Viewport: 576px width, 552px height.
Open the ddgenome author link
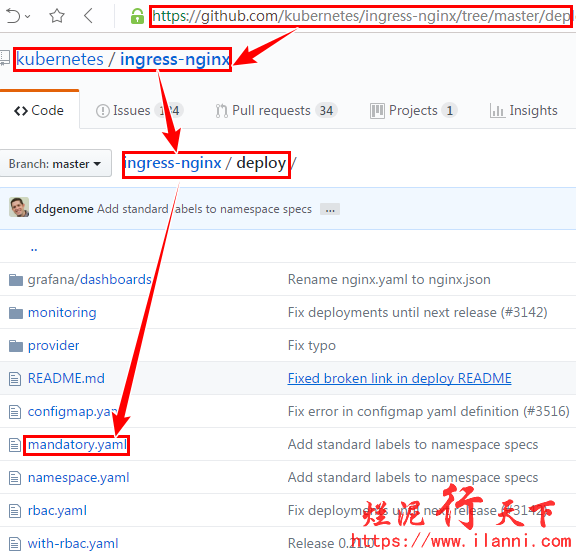64,209
